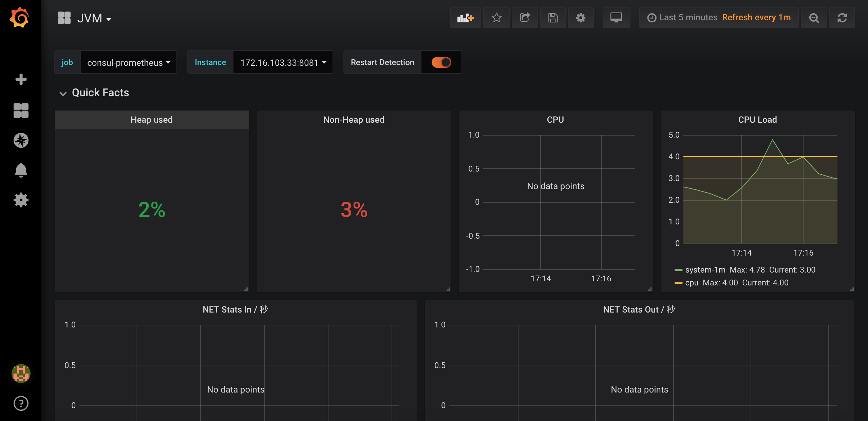Click the yellow cpu legend color swatch
This screenshot has height=421, width=868.
[678, 283]
